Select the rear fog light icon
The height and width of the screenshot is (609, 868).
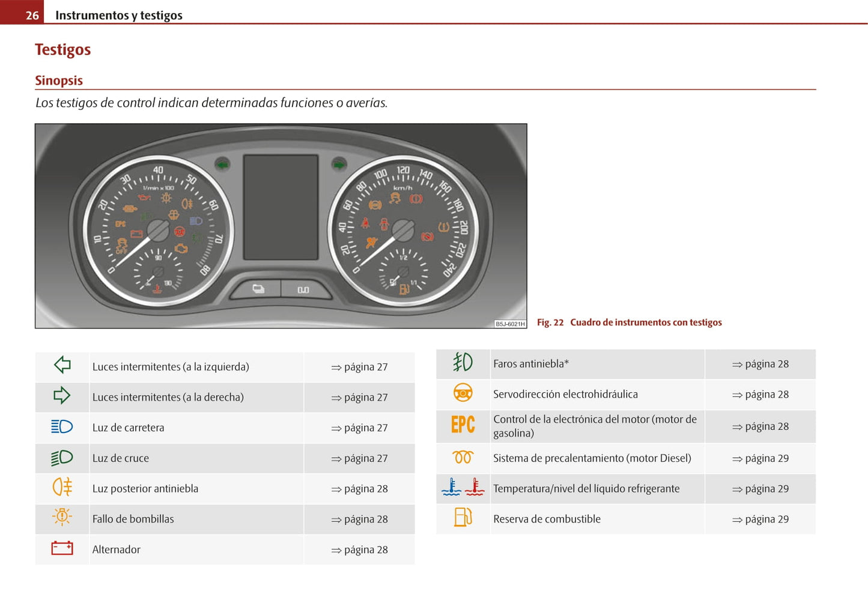62,487
